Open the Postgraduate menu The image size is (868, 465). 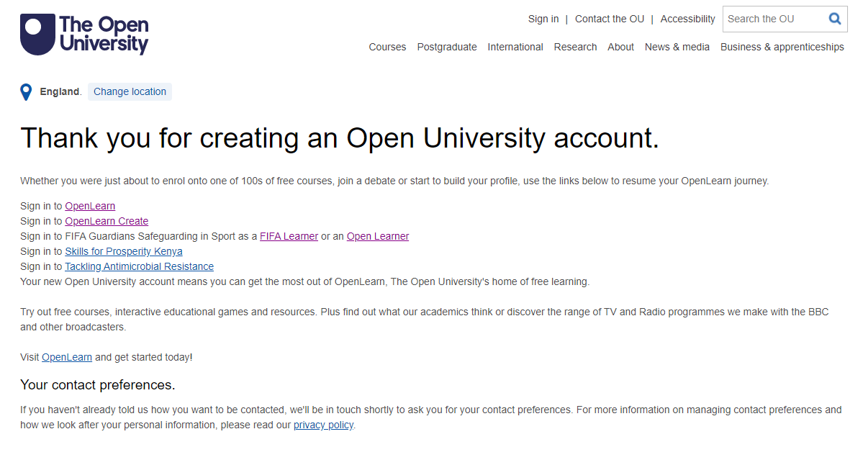447,47
